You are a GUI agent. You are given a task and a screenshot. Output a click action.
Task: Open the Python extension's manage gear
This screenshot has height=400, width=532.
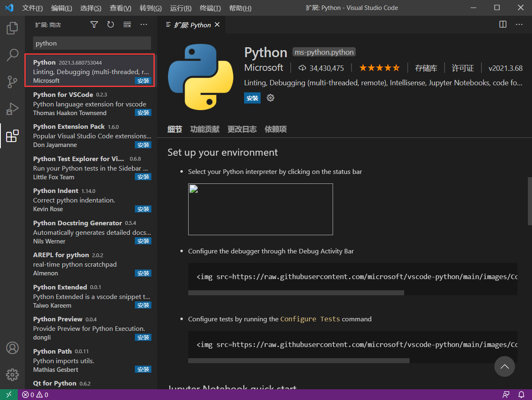tap(270, 98)
